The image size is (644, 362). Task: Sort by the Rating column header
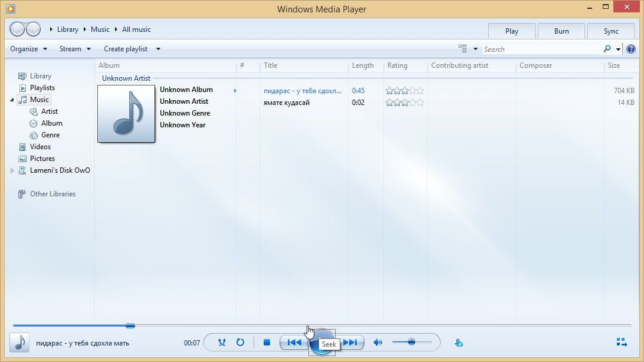405,65
